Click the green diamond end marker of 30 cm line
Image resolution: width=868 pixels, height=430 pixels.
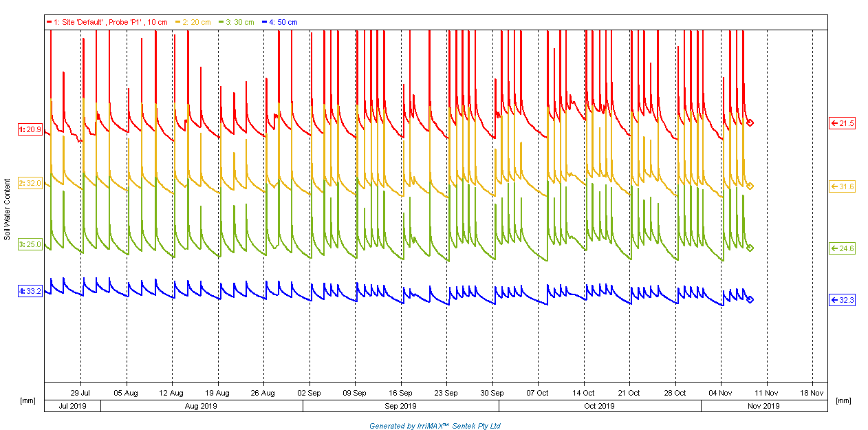click(750, 248)
